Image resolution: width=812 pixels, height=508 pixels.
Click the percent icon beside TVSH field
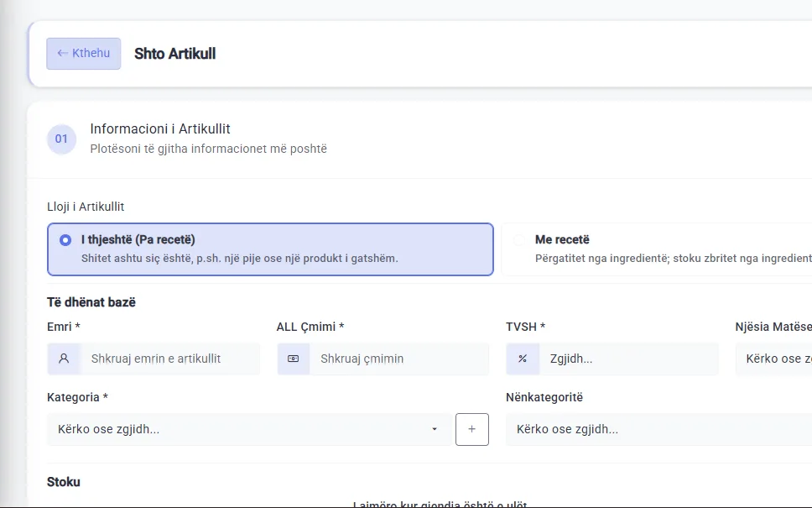point(523,359)
